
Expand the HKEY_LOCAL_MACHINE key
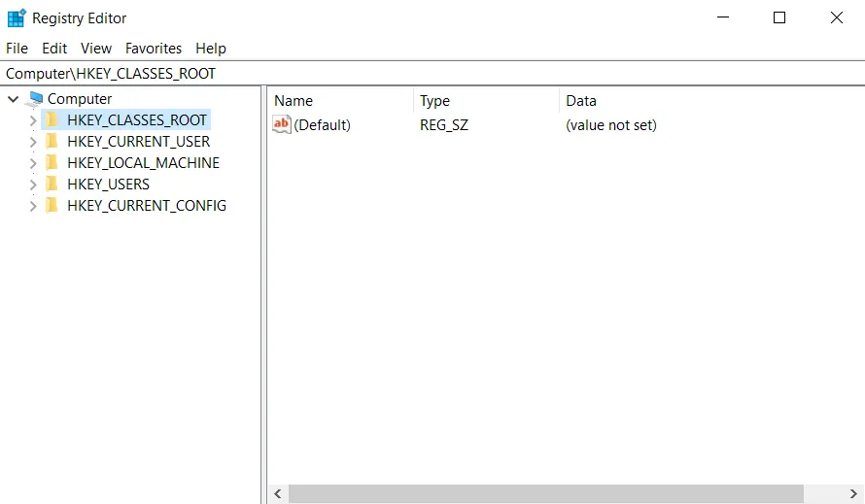33,163
